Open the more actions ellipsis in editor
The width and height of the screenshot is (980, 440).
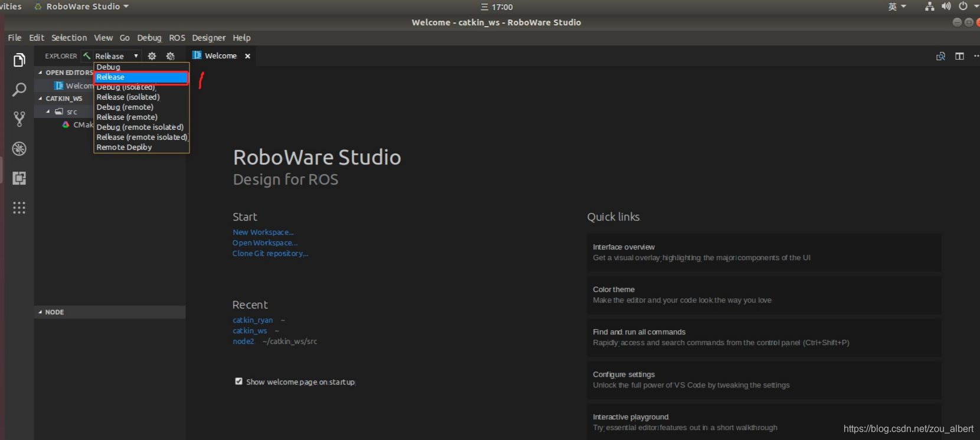coord(976,56)
